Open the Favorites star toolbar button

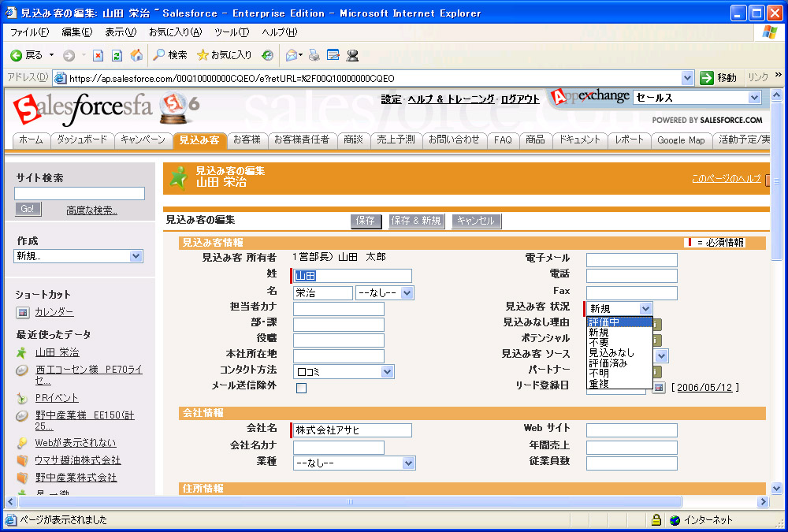(224, 55)
